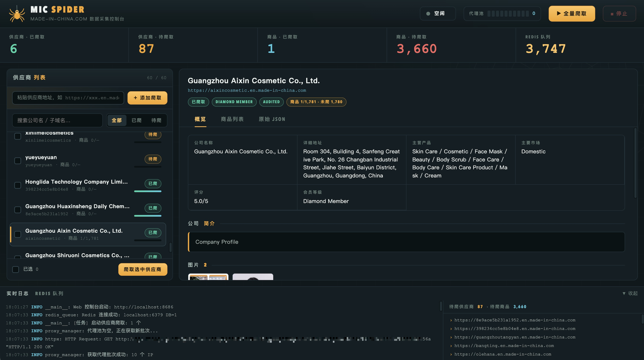
Task: Click the DIAMOND MEMBER badge
Action: [234, 102]
